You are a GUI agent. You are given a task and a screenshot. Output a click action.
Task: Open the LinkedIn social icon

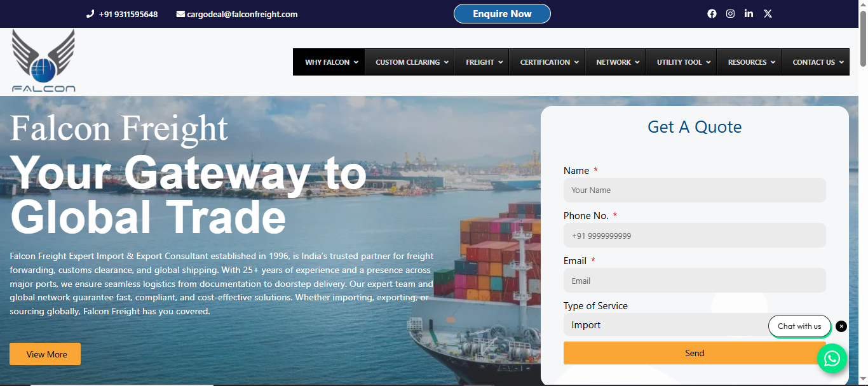749,13
